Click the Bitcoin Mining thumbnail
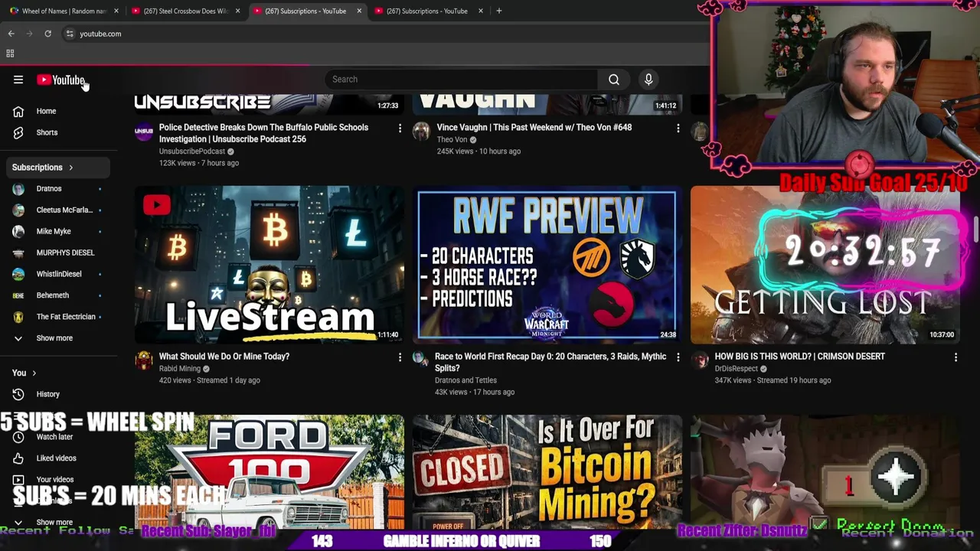980x551 pixels. pyautogui.click(x=547, y=472)
